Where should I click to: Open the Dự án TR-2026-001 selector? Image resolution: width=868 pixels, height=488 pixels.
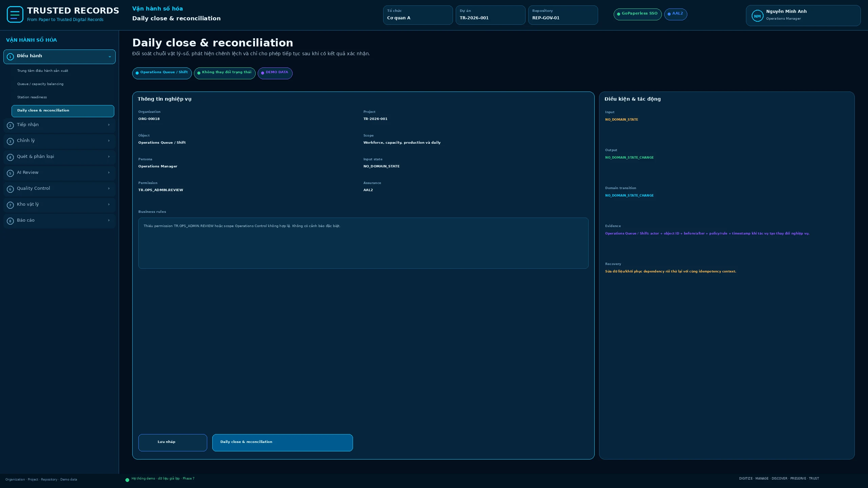pyautogui.click(x=490, y=15)
